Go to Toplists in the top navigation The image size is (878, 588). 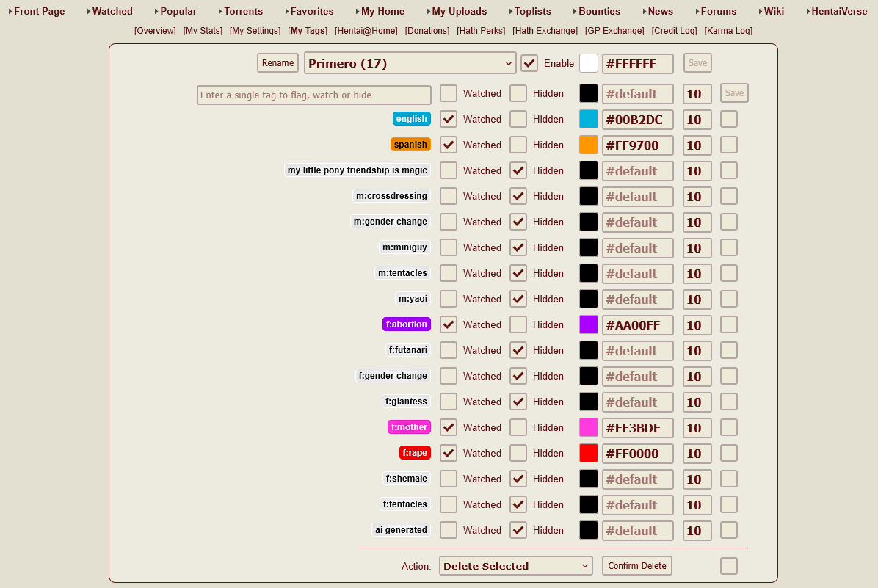(532, 11)
